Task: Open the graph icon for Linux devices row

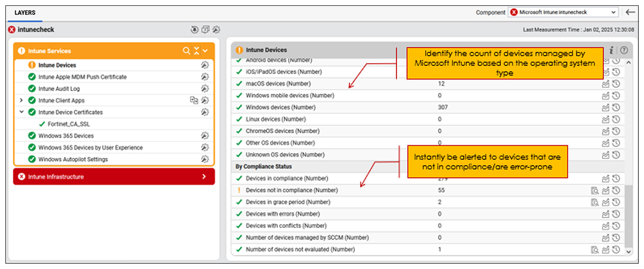Action: [x=606, y=119]
